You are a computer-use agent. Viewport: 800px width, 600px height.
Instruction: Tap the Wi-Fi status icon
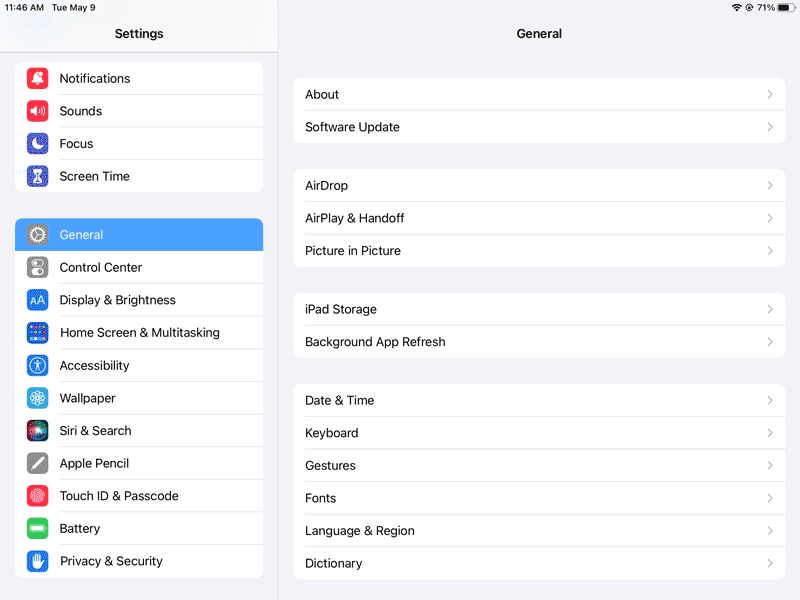(736, 7)
